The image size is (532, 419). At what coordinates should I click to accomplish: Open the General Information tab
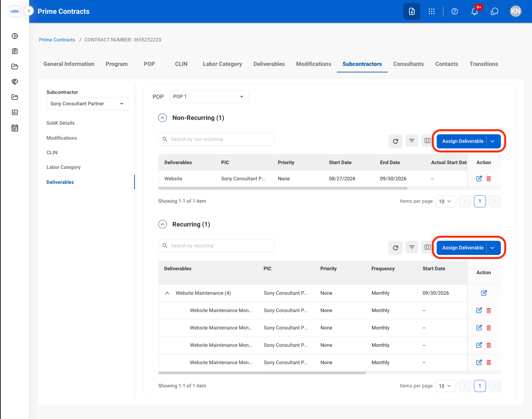69,64
